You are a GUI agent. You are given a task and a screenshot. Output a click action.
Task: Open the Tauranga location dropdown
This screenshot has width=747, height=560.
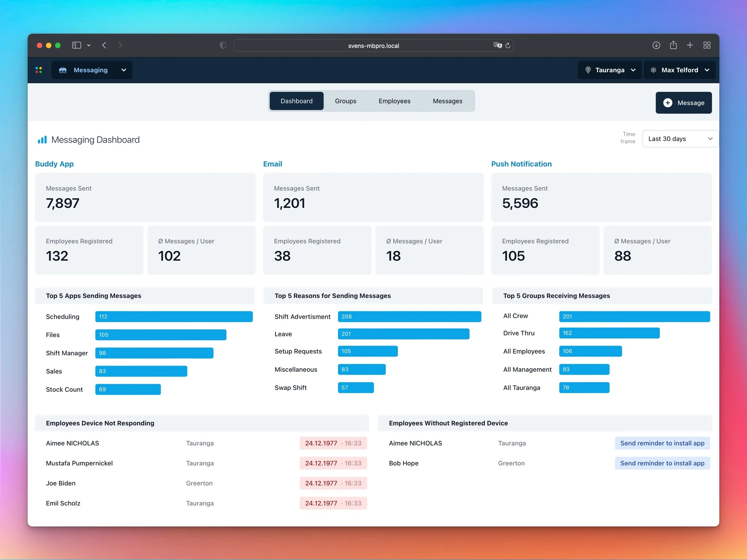coord(610,70)
